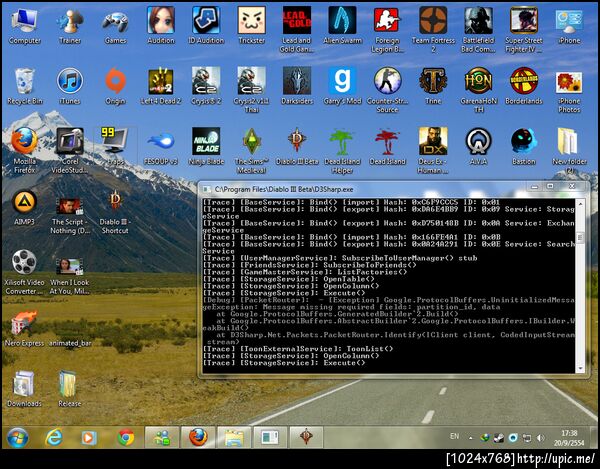Open the ID Audition shortcut
Image resolution: width=600 pixels, height=469 pixels.
point(206,25)
